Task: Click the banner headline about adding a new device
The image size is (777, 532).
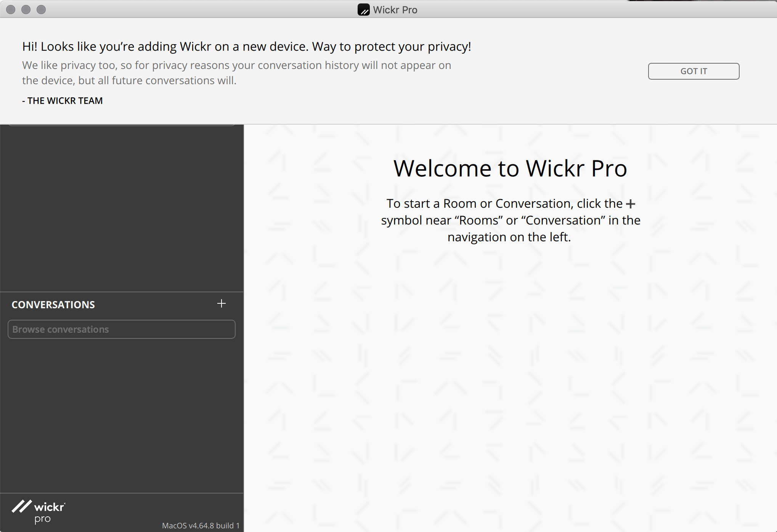Action: [247, 46]
